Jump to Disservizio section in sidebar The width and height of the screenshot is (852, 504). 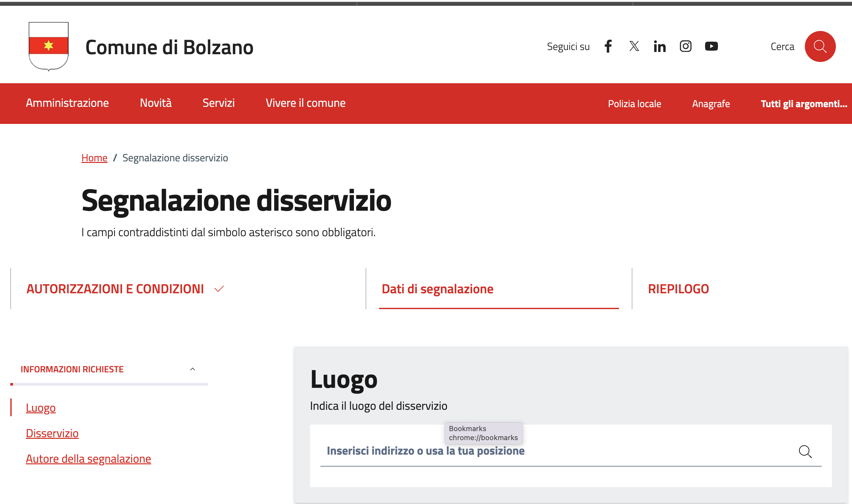(x=52, y=433)
